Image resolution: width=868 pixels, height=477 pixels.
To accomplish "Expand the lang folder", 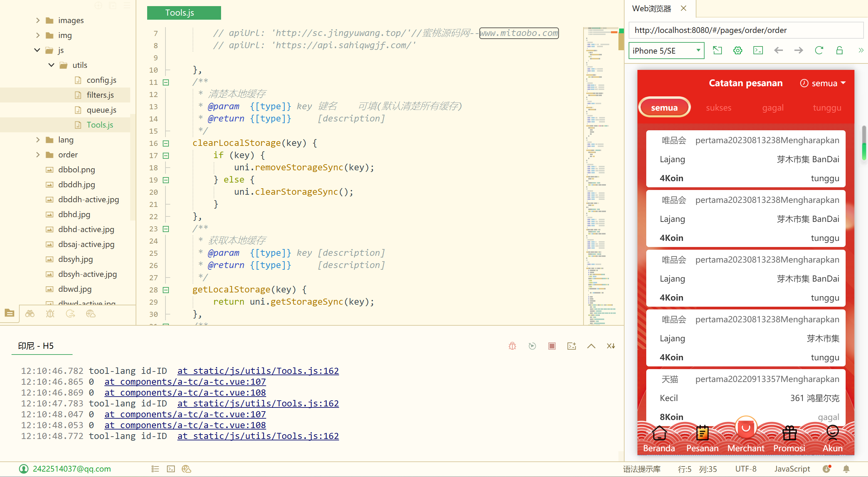I will click(x=38, y=140).
